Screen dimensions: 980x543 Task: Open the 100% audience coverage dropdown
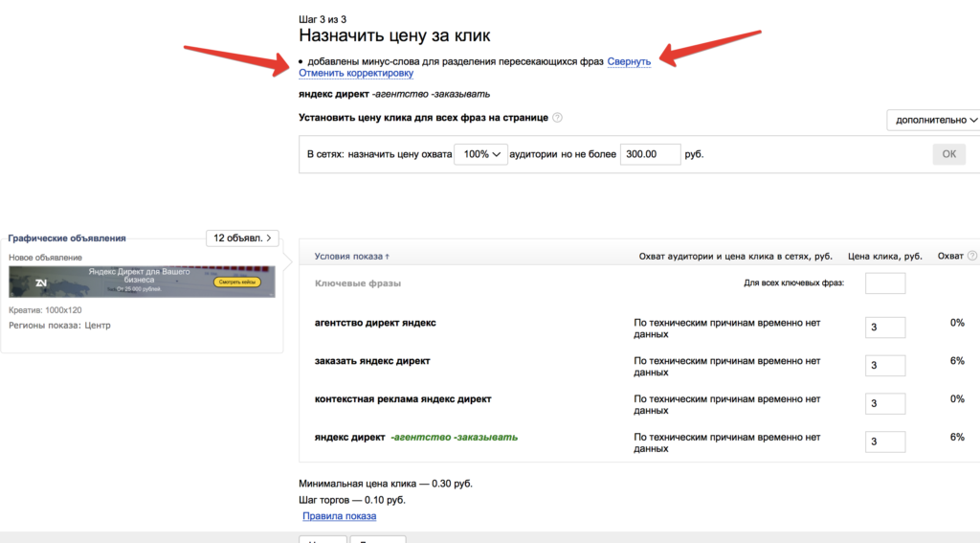tap(480, 154)
